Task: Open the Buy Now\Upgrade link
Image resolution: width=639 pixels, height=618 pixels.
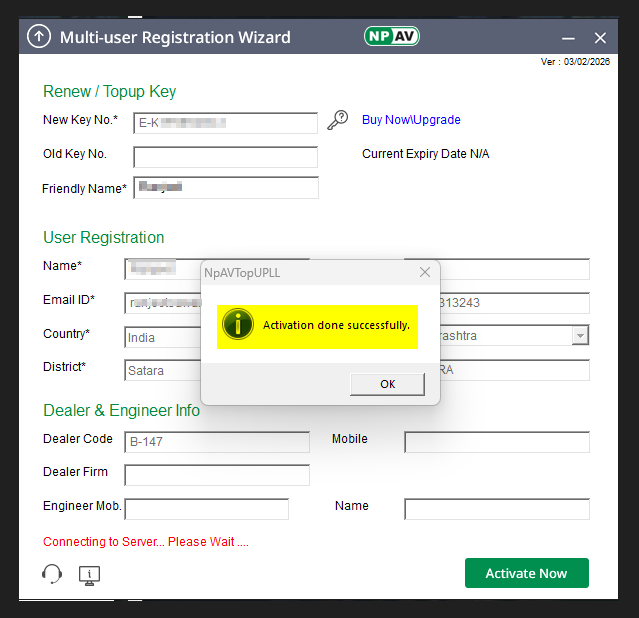Action: click(x=411, y=120)
